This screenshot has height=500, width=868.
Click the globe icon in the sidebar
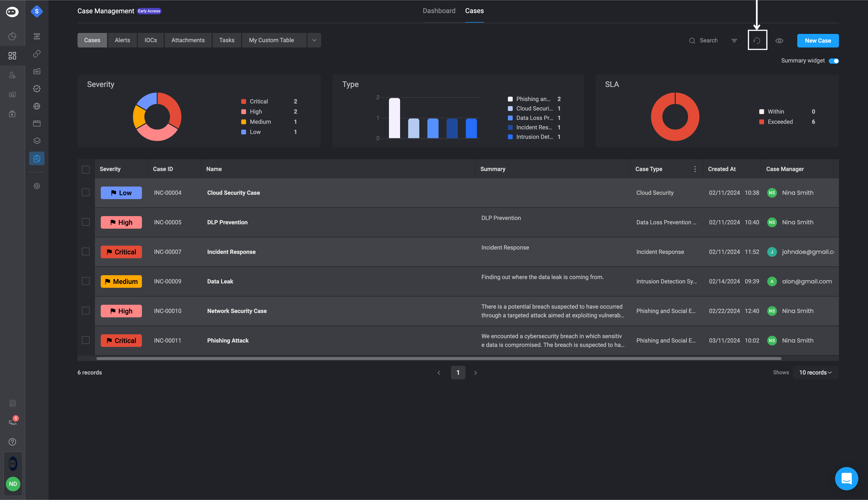point(37,106)
